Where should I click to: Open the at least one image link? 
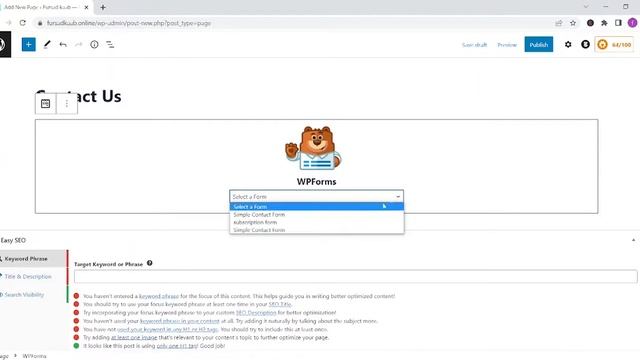click(x=134, y=338)
